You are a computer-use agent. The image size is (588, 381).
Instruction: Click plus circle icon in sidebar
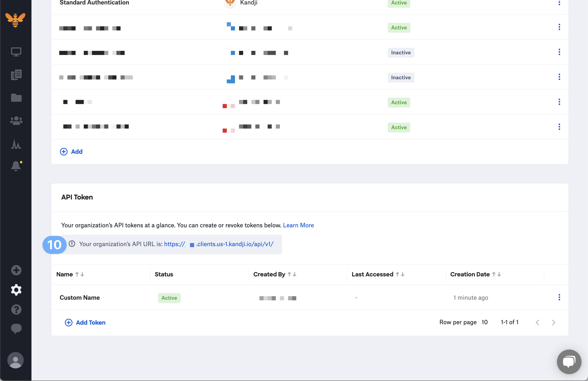click(x=16, y=270)
